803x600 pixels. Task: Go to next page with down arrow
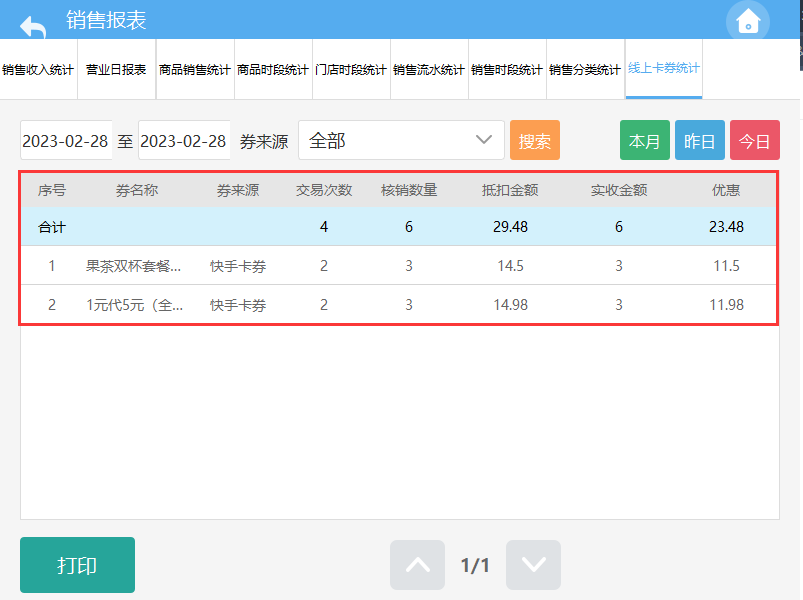coord(533,565)
